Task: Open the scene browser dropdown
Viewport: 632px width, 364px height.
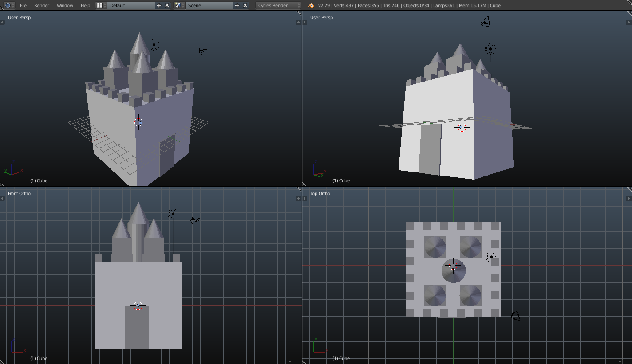Action: pyautogui.click(x=178, y=5)
